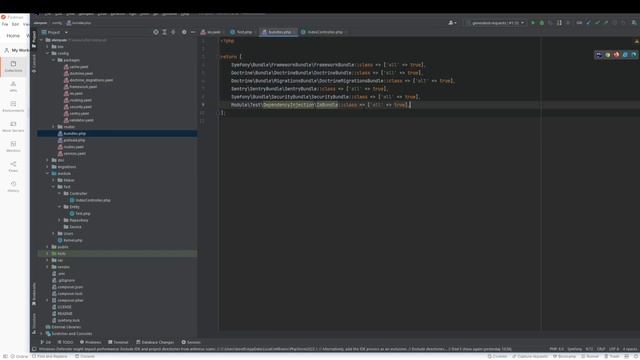Click the Git push arrow icon

point(606,23)
